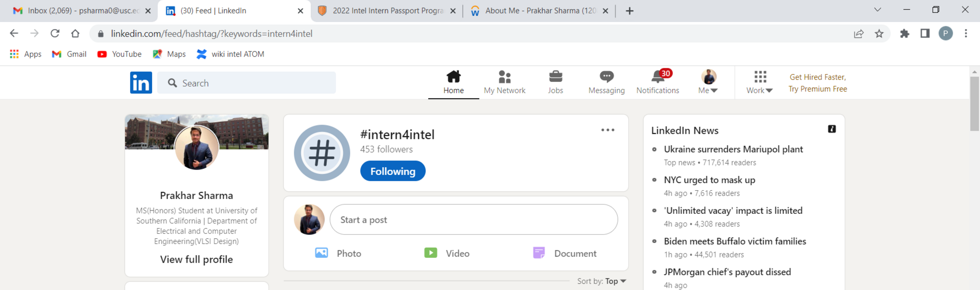Open the Jobs briefcase icon
The image size is (980, 290).
[x=555, y=77]
